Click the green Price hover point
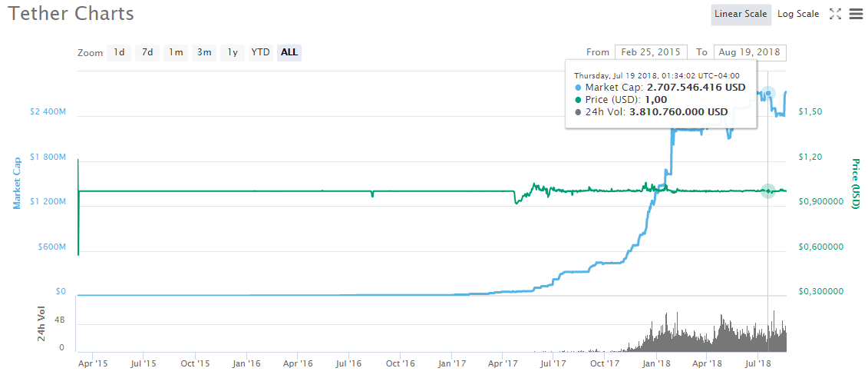Image resolution: width=868 pixels, height=378 pixels. pos(767,191)
